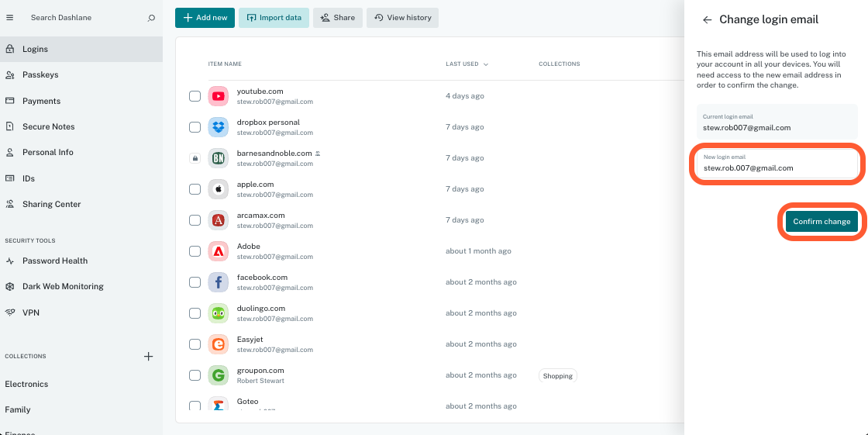Go back using the arrow icon
Screen dimensions: 868x435
click(x=707, y=20)
